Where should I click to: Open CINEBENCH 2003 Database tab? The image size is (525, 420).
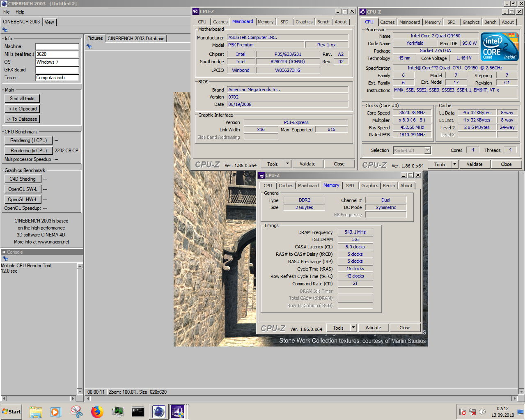coord(136,39)
